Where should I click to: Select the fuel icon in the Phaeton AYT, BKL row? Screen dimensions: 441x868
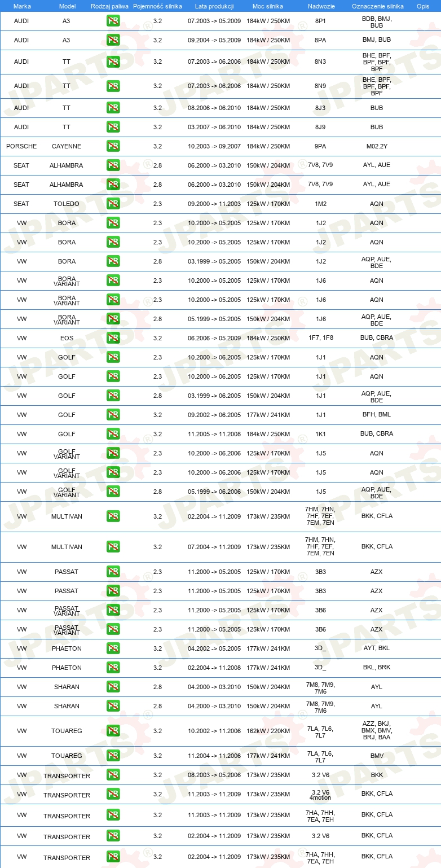[113, 648]
